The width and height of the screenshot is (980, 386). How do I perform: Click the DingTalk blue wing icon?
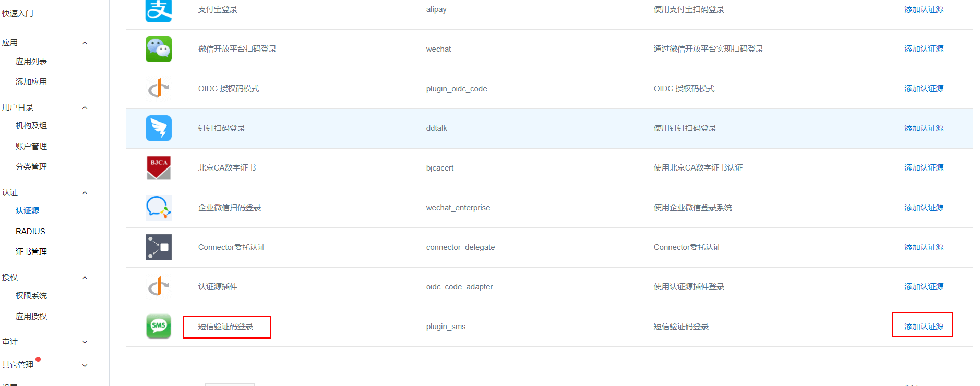(159, 128)
